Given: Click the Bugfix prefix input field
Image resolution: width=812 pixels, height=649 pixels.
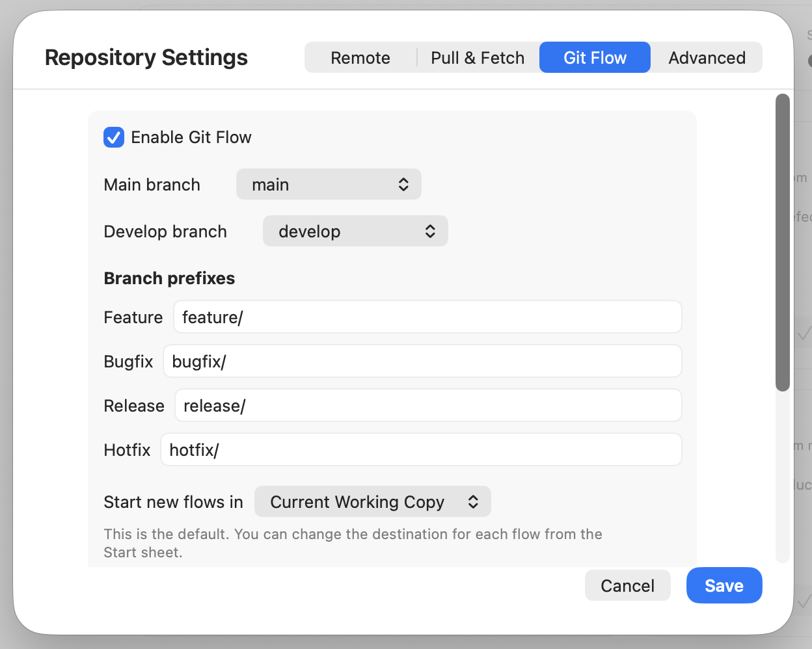Looking at the screenshot, I should coord(422,362).
